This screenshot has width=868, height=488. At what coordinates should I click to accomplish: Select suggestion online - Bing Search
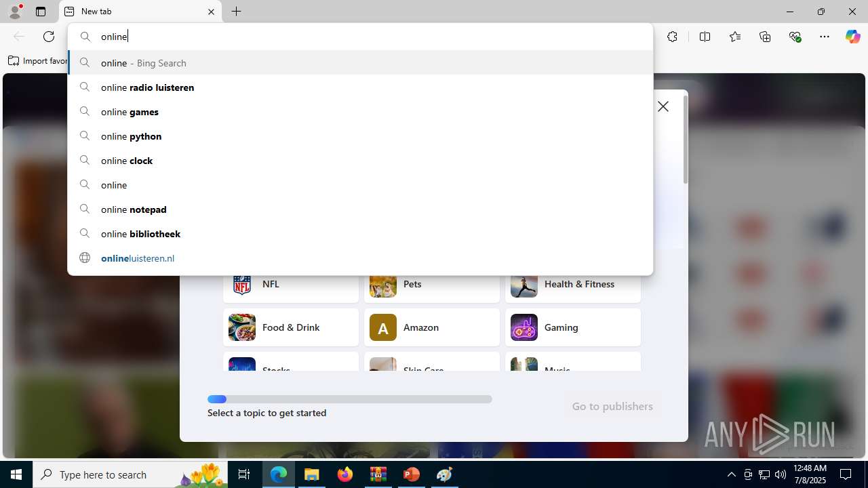tap(360, 63)
